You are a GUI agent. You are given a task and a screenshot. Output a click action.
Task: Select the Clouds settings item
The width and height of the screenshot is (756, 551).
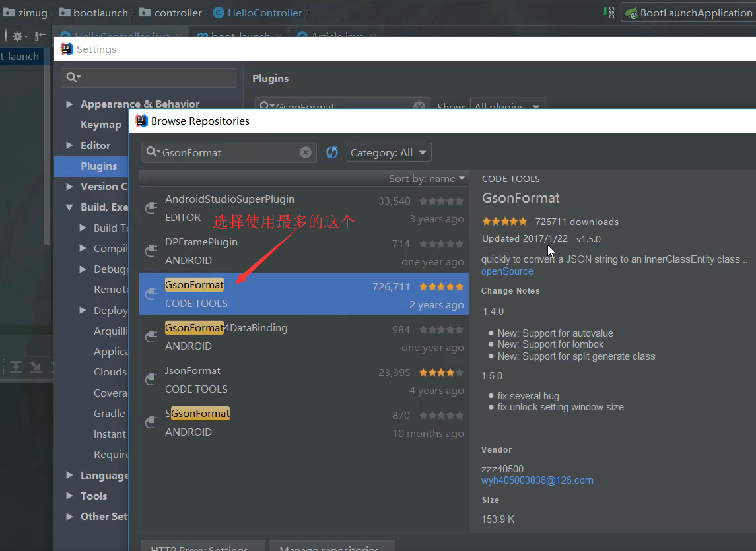pyautogui.click(x=110, y=372)
